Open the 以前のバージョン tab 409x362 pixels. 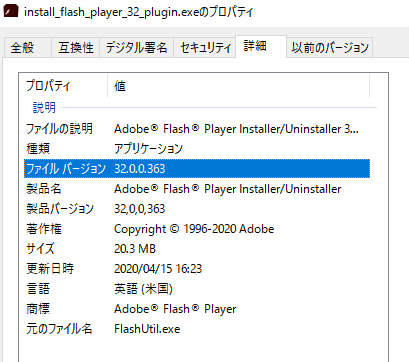pos(330,47)
